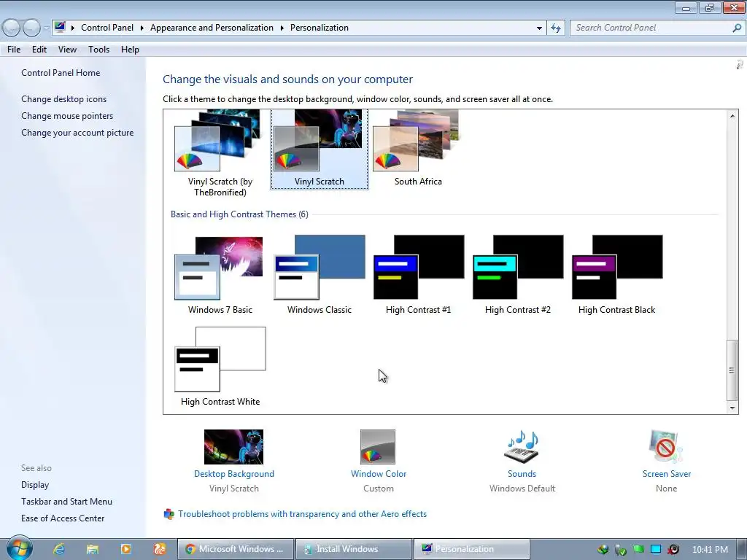Click the search magnifier icon
This screenshot has height=560, width=747.
click(737, 28)
